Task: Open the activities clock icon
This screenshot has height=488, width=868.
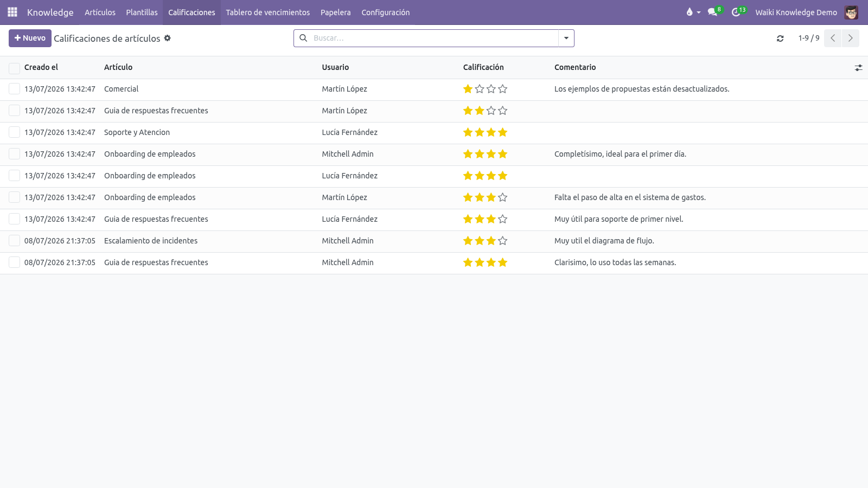Action: 737,12
